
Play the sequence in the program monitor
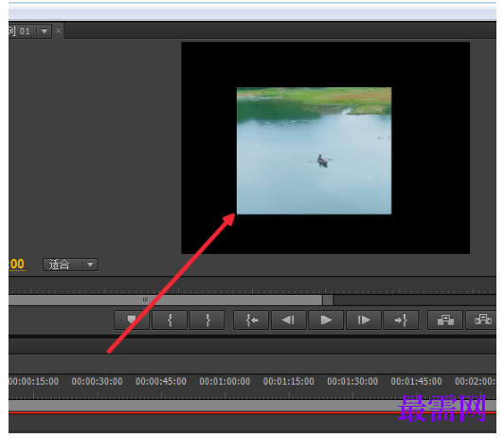coord(326,319)
